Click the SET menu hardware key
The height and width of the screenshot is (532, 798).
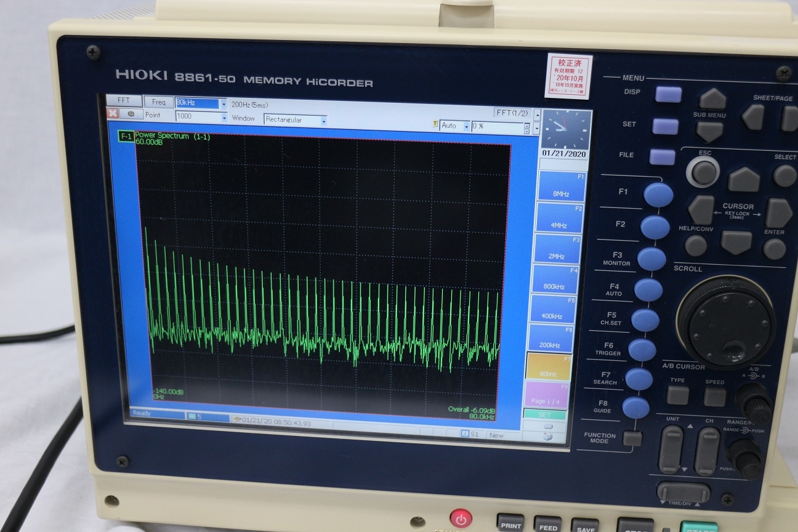pos(665,126)
